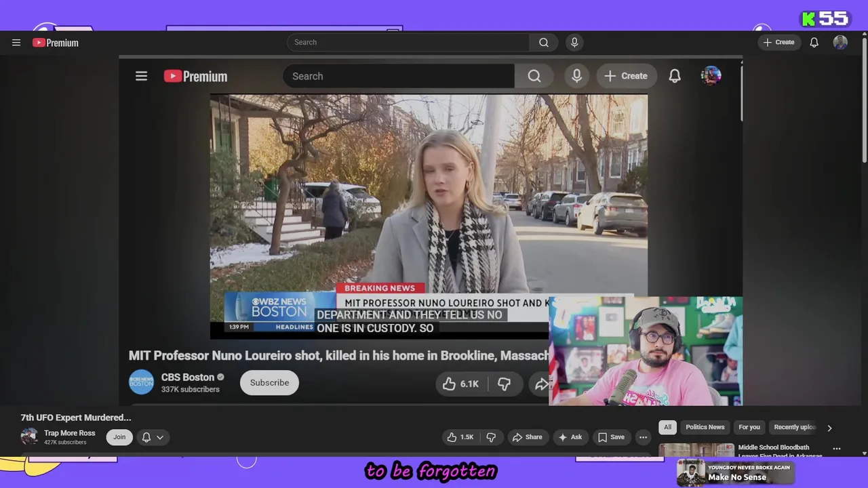Click the large Premium logo inside the video
Image resolution: width=868 pixels, height=488 pixels.
coord(195,76)
